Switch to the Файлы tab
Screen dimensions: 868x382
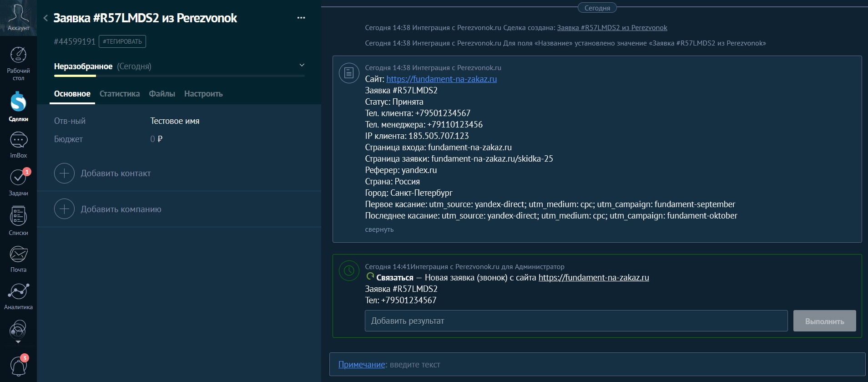coord(162,94)
